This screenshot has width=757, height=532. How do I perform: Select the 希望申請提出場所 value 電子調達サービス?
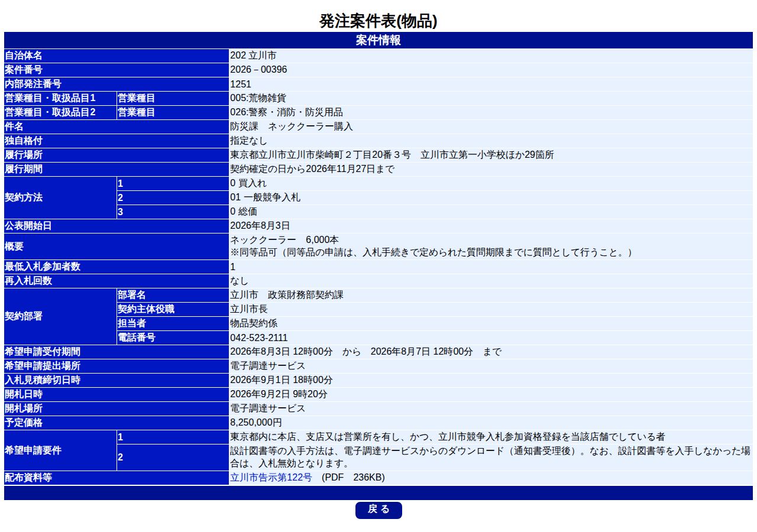click(268, 366)
